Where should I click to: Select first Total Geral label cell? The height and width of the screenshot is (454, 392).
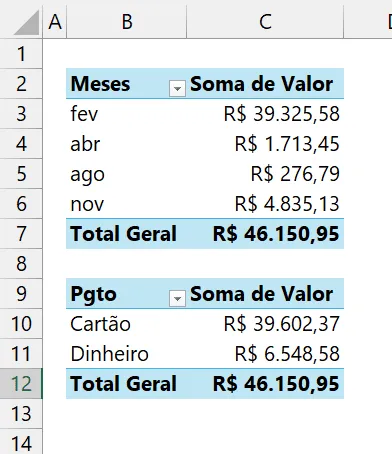coord(126,234)
